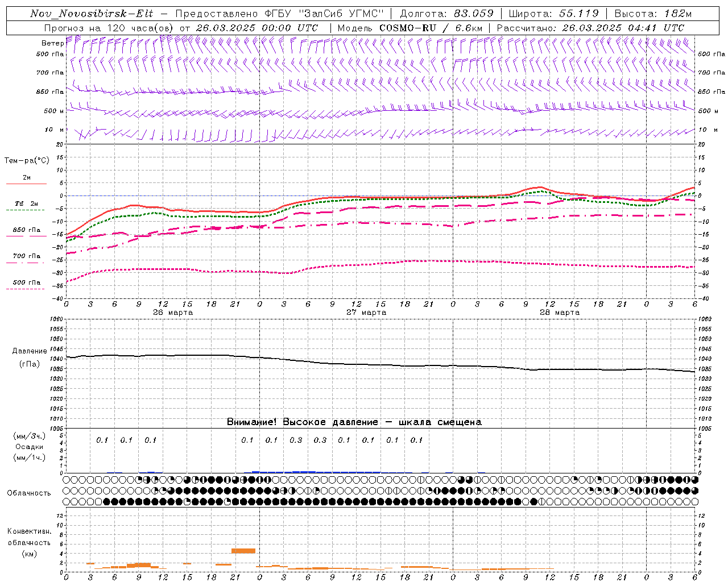Click the '500 м' label left of wind panel
728x582 pixels.
pyautogui.click(x=55, y=111)
